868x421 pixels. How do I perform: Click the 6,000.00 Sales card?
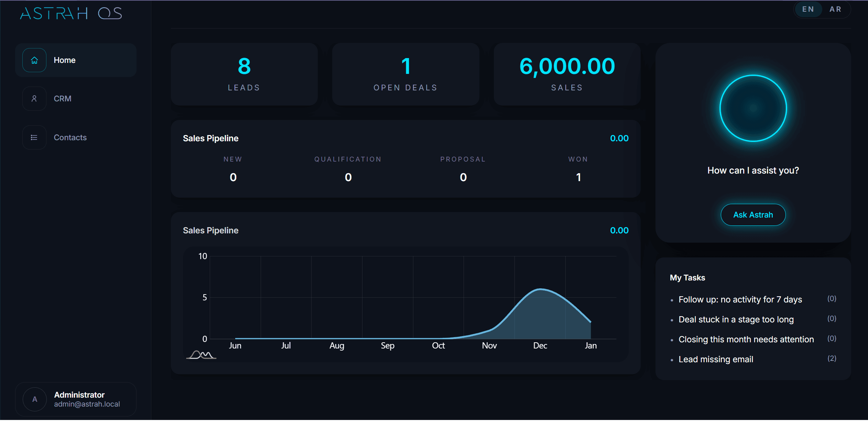click(x=567, y=74)
